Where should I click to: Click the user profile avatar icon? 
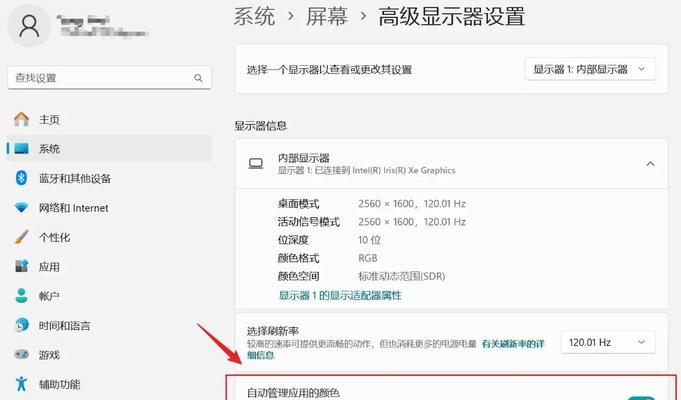click(29, 26)
